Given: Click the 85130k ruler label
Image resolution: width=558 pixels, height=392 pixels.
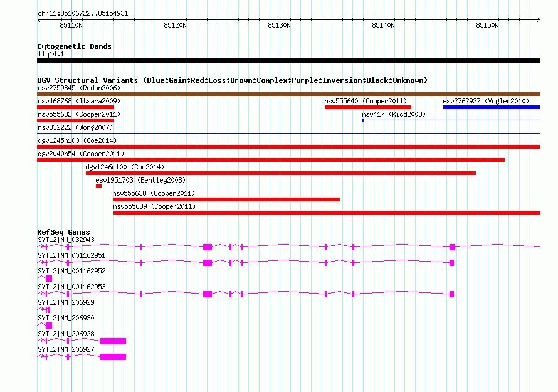Looking at the screenshot, I should point(279,25).
